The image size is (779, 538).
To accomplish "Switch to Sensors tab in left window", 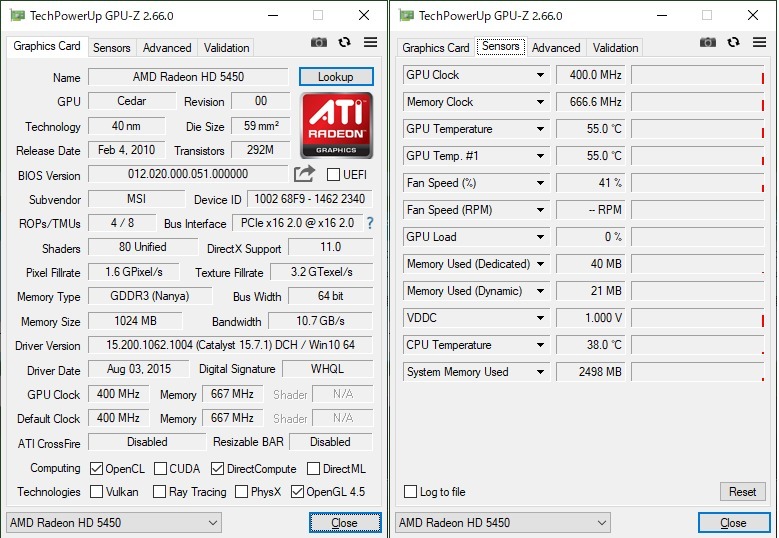I will [x=111, y=48].
